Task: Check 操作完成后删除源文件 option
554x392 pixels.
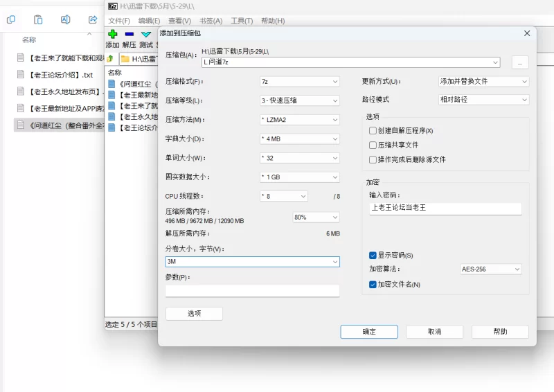Action: point(373,159)
